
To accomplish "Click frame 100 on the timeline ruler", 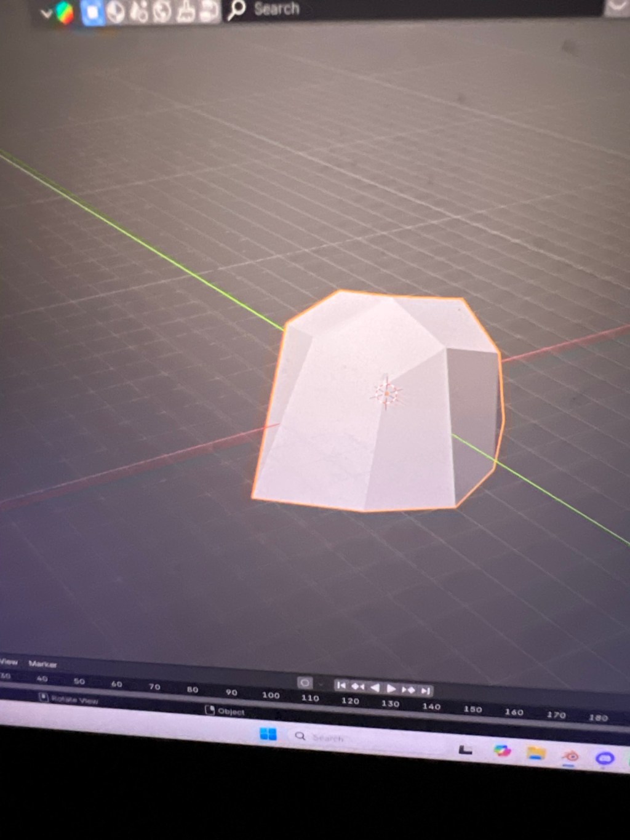I will pos(271,695).
